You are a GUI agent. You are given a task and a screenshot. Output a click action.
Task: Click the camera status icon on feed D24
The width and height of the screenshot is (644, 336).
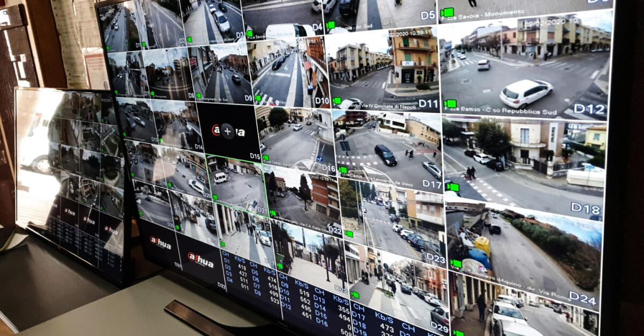pos(456,264)
